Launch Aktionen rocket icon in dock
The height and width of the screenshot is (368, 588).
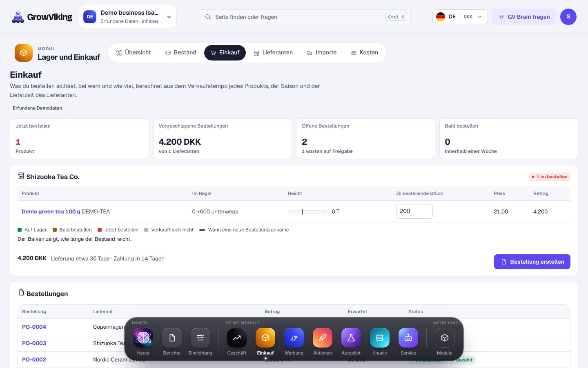click(323, 338)
